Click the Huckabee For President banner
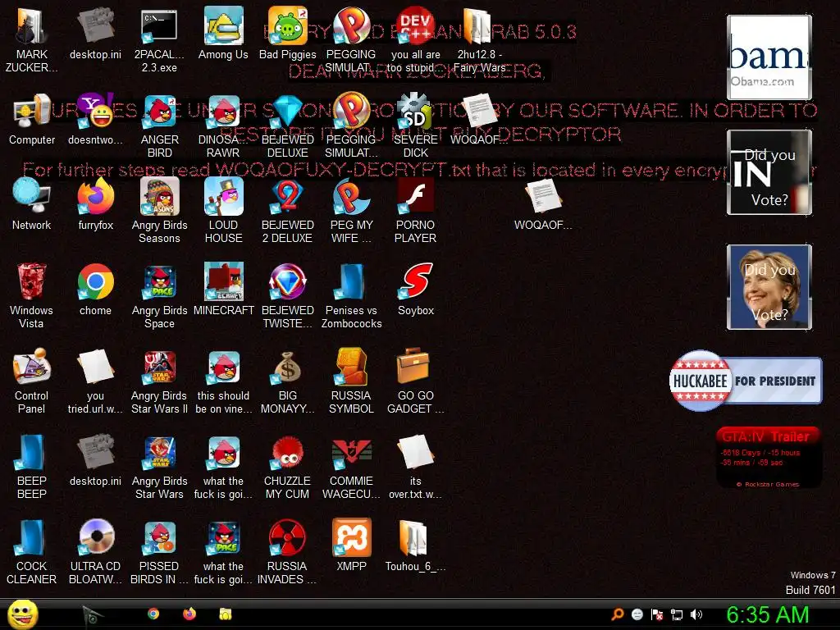The height and width of the screenshot is (630, 840). click(x=745, y=381)
